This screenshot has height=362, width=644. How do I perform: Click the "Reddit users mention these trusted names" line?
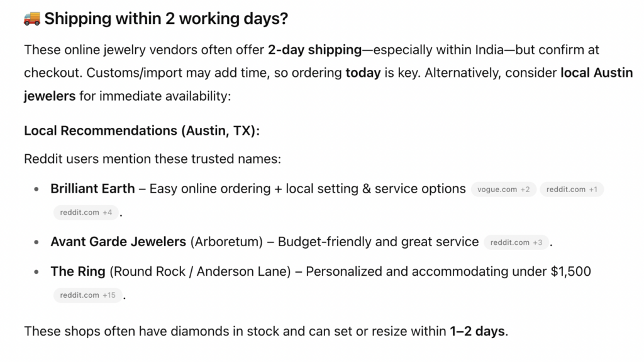[x=152, y=159]
